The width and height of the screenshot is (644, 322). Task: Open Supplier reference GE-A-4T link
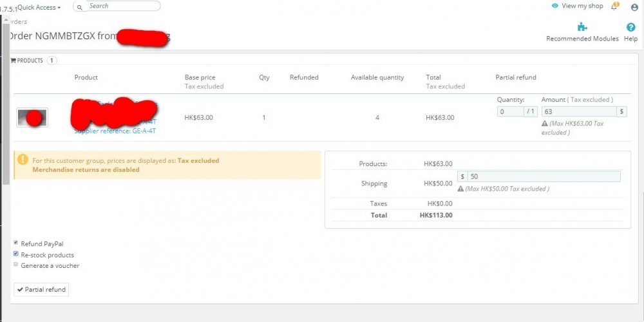[x=115, y=131]
